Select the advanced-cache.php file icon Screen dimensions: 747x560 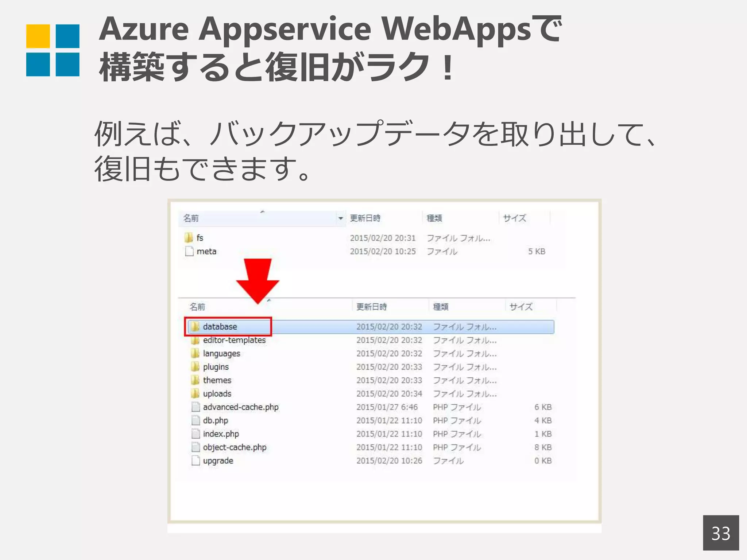[x=196, y=407]
